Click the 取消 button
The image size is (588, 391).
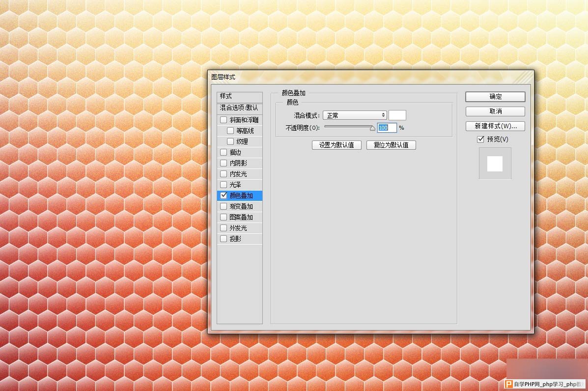[495, 112]
